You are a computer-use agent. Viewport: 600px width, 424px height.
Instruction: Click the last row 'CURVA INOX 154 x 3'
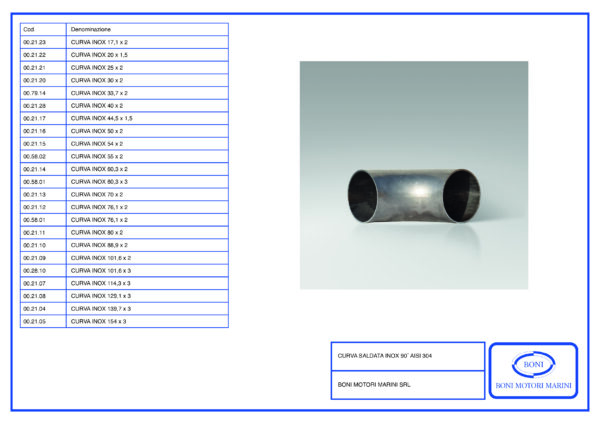click(98, 321)
